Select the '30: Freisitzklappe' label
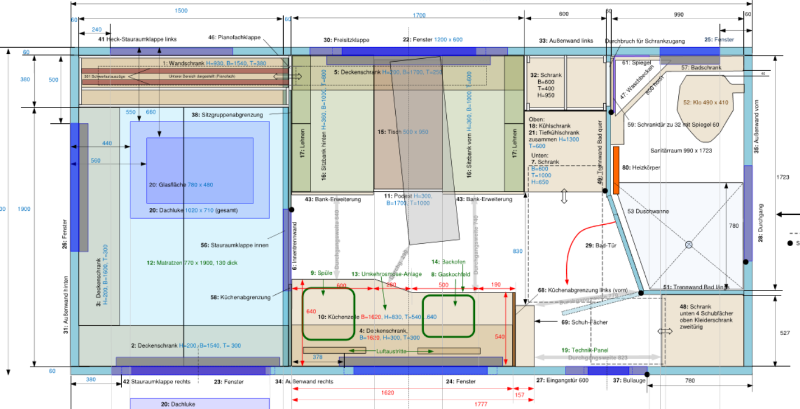 pos(347,40)
